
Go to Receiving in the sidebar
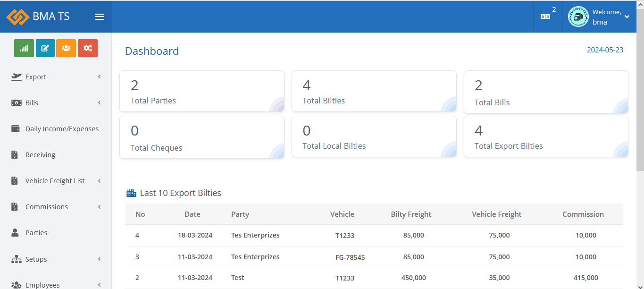40,155
